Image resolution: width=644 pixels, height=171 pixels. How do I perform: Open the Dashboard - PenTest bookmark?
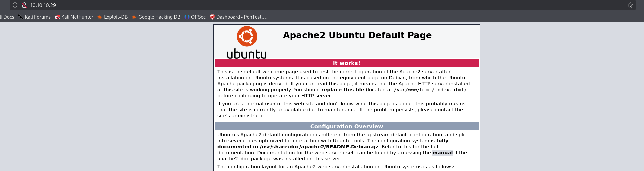pos(239,17)
